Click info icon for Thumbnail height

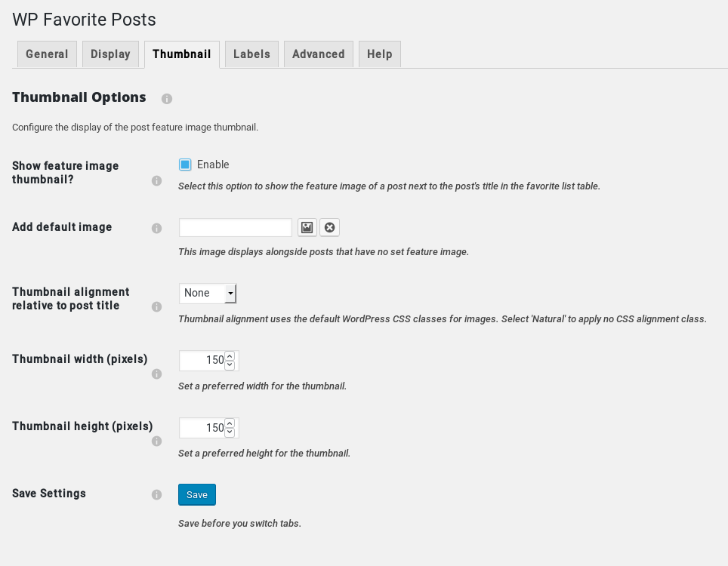(x=156, y=441)
